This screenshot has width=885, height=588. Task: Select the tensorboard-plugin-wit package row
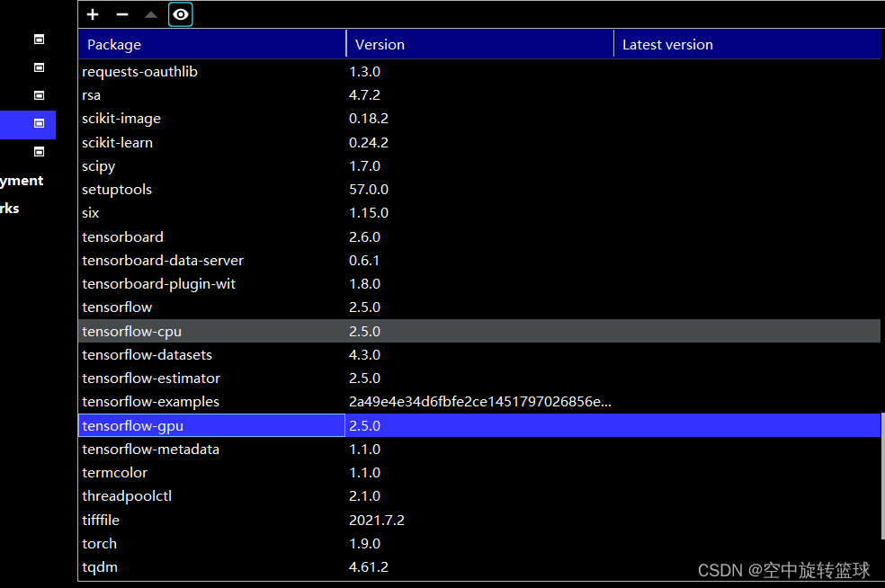[479, 284]
